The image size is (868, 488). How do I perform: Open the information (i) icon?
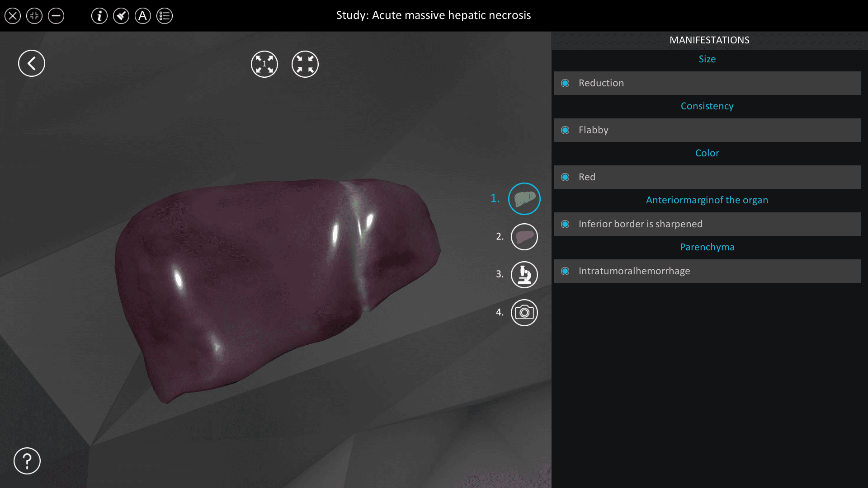[x=99, y=16]
